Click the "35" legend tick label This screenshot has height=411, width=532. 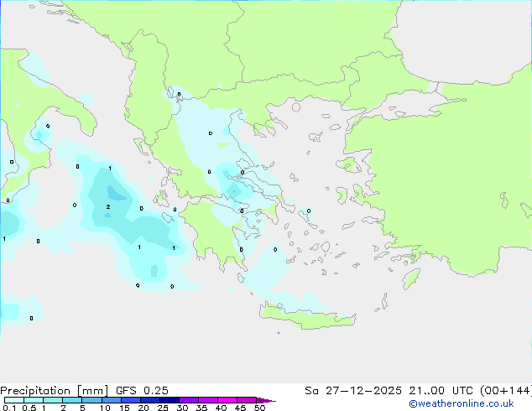click(201, 408)
